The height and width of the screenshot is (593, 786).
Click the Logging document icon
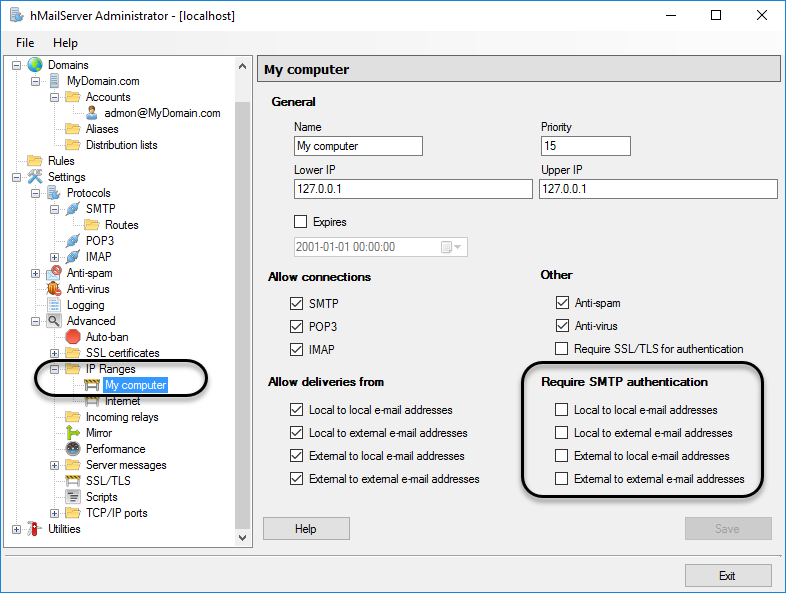pos(54,305)
